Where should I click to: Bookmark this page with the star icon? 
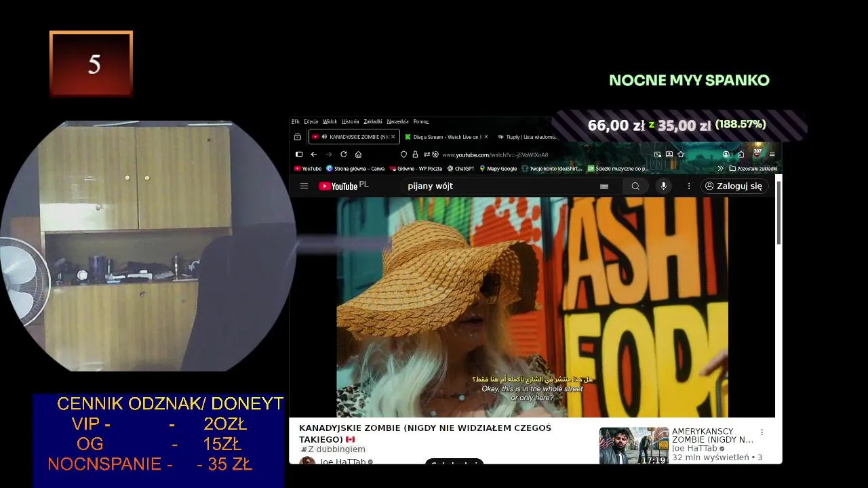click(x=681, y=155)
